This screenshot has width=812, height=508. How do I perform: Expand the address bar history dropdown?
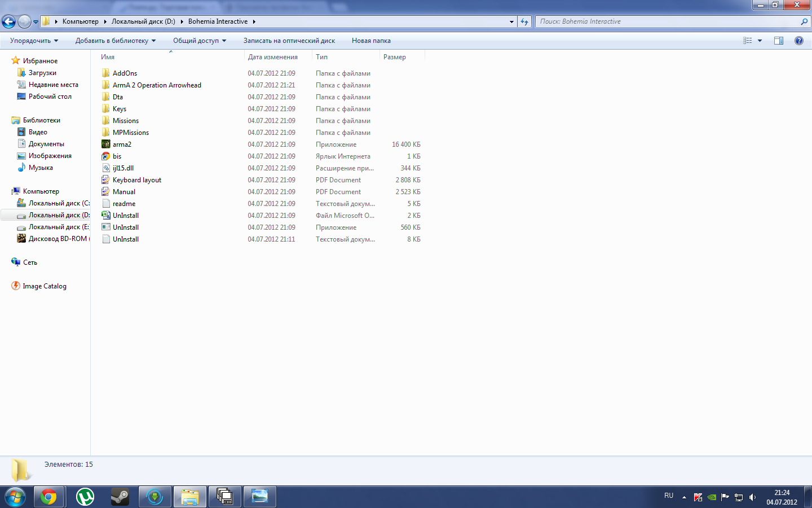[x=511, y=21]
